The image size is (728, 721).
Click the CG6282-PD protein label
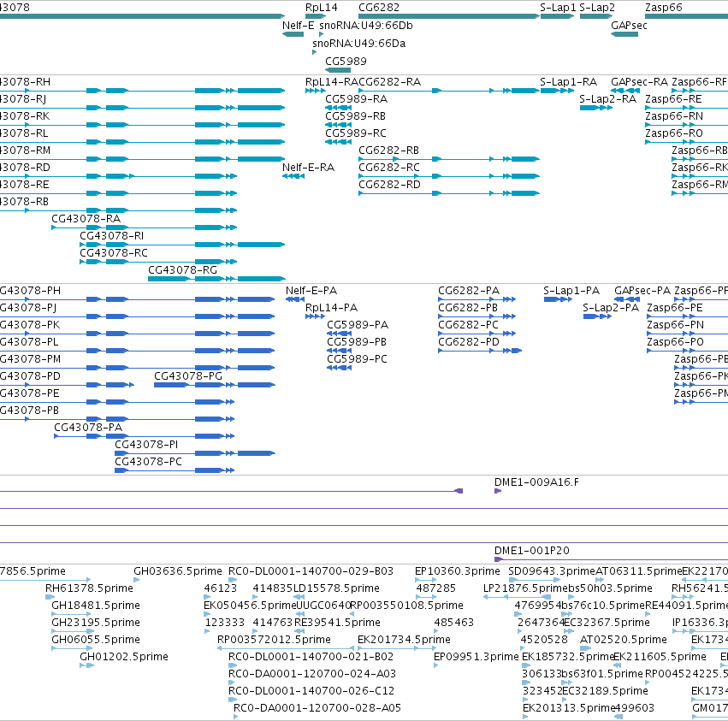pos(469,342)
